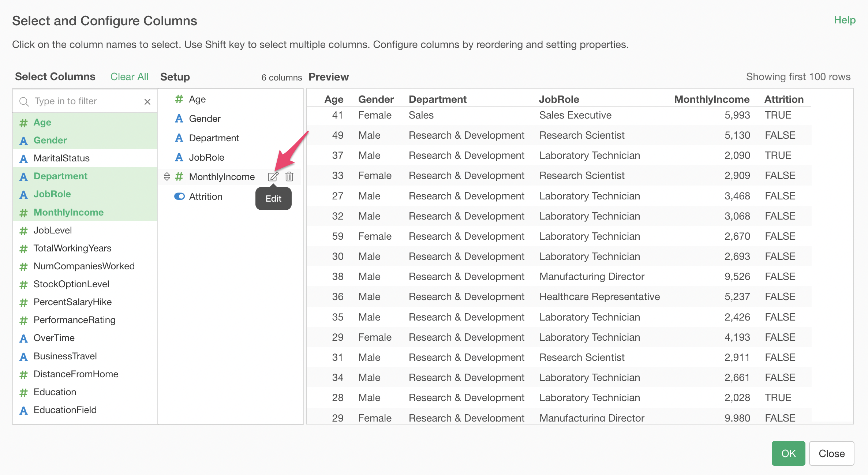Select the OverTime column in the list
The height and width of the screenshot is (475, 868).
tap(54, 338)
